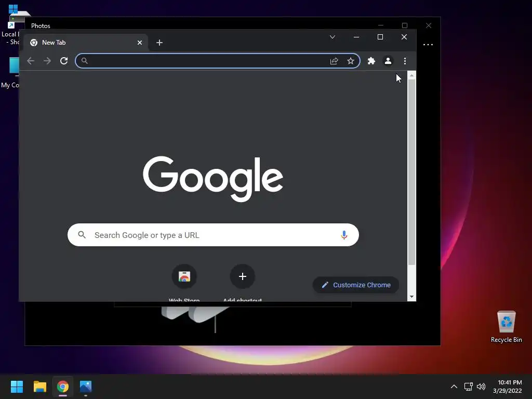Open the Windows Start menu

click(17, 387)
